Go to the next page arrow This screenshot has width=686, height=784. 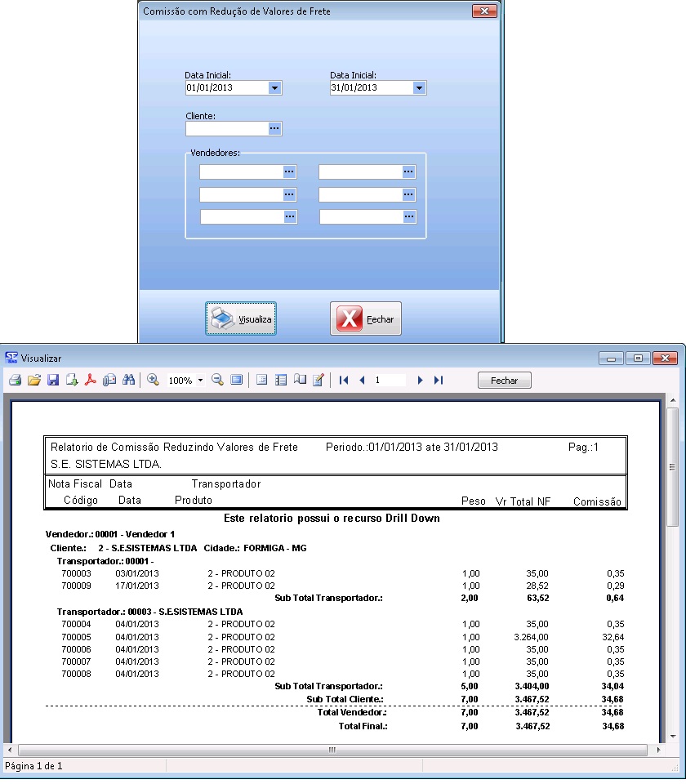(x=420, y=381)
